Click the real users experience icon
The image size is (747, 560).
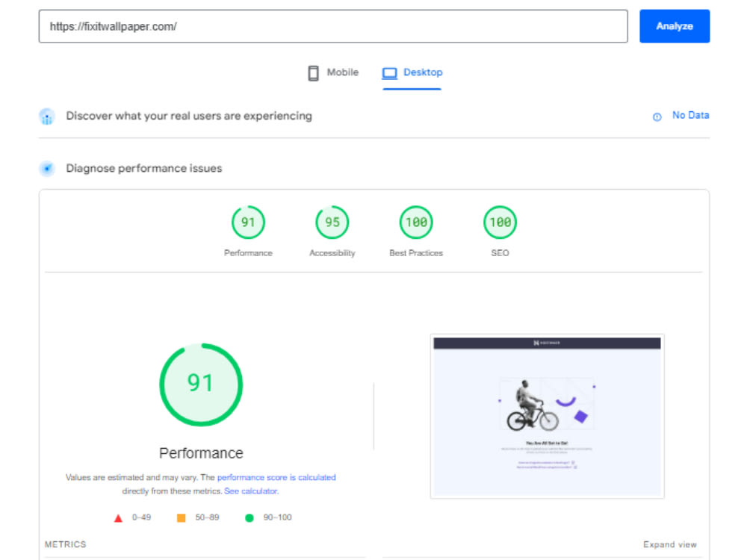46,116
